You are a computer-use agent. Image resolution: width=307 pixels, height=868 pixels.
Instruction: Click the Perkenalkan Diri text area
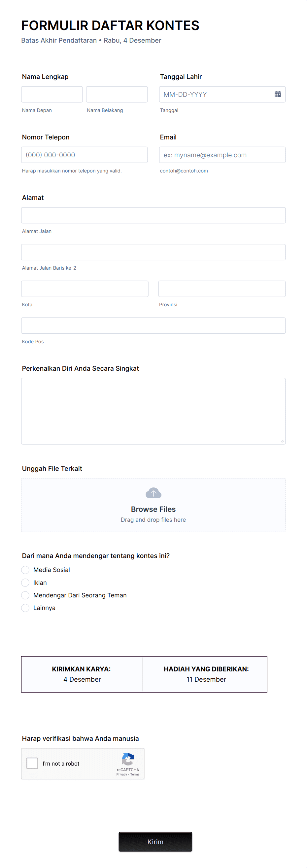coord(153,411)
